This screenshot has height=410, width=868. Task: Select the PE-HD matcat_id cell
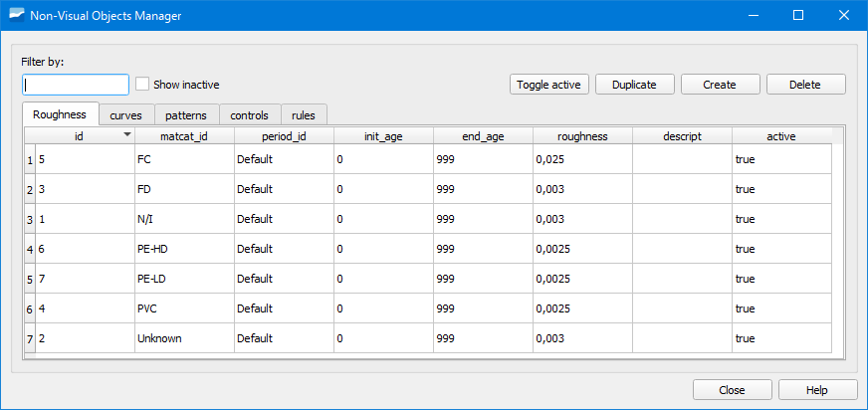coord(184,249)
